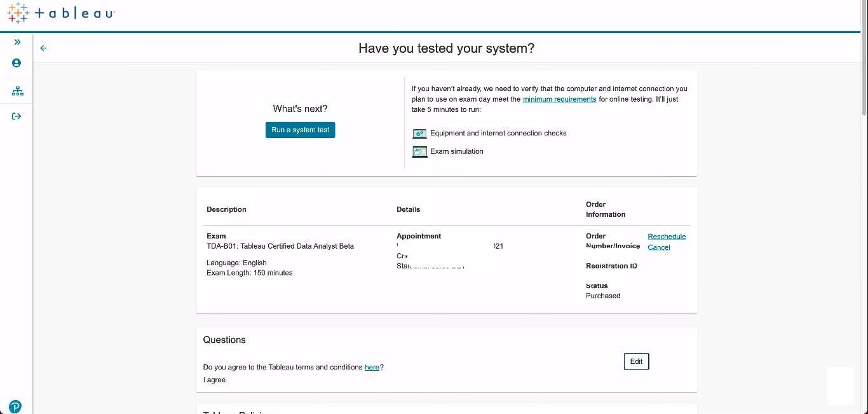Open the sitemap hierarchy icon in sidebar
The height and width of the screenshot is (414, 868).
tap(17, 92)
